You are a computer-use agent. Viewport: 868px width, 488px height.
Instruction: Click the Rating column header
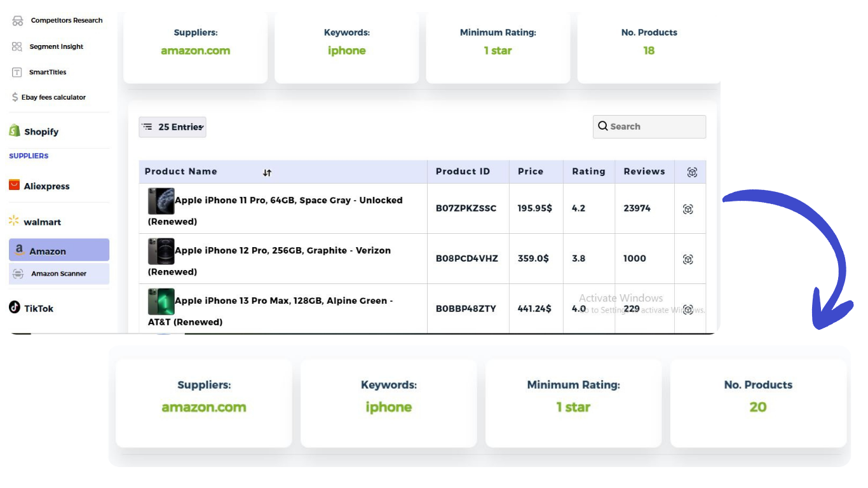[589, 172]
